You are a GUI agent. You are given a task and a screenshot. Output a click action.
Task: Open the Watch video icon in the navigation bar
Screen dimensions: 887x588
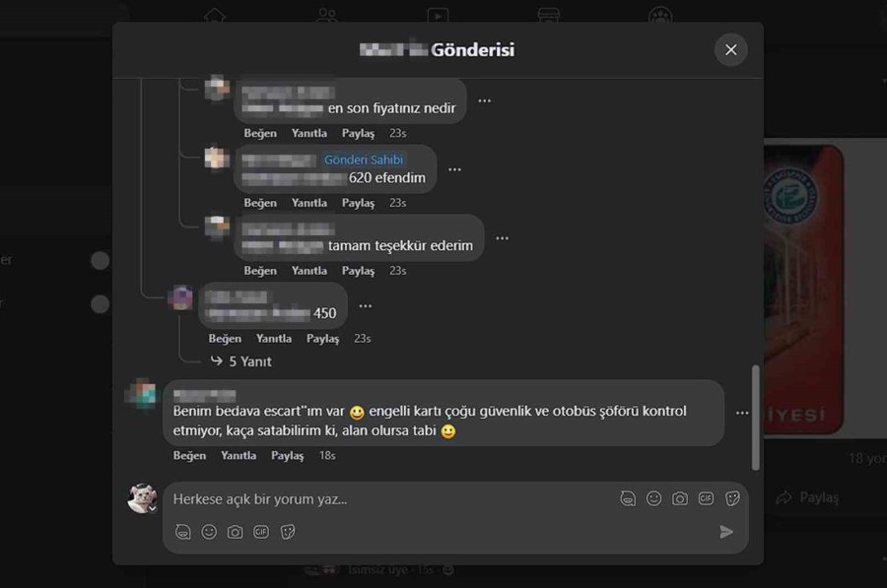point(438,15)
